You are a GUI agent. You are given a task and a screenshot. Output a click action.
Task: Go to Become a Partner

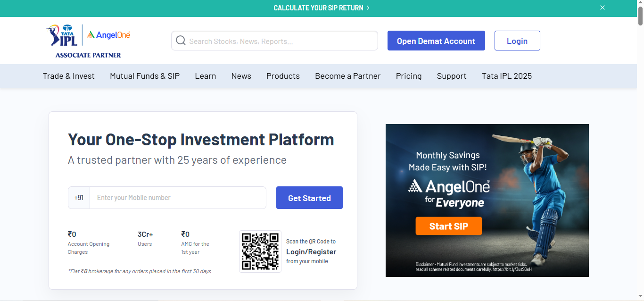coord(347,76)
